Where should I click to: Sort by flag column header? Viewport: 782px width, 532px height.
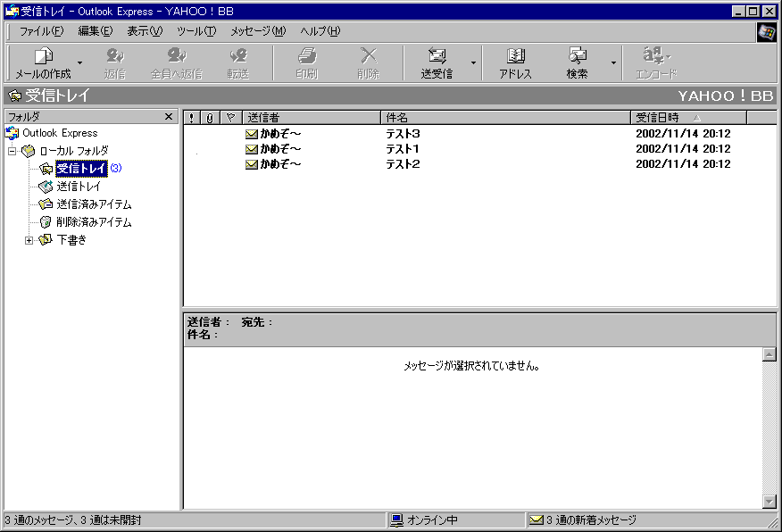230,118
